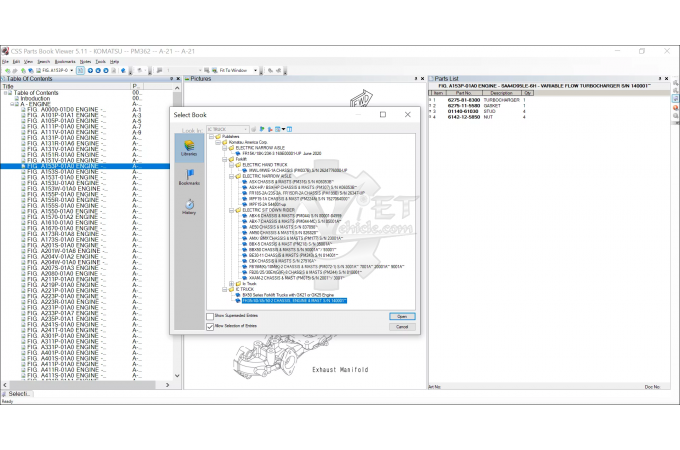This screenshot has height=450, width=680.
Task: Click the Open button in Select Book
Action: point(402,316)
